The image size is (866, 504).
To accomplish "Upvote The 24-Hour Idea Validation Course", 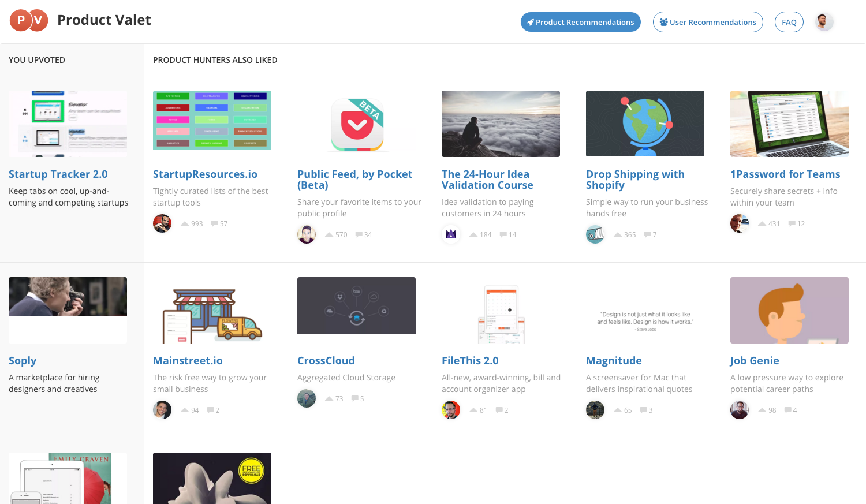I will click(x=473, y=234).
